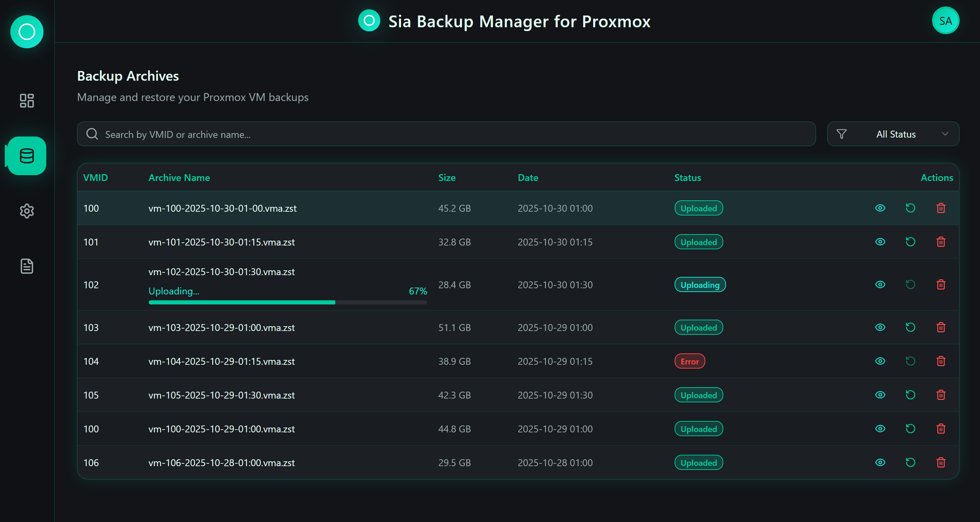
Task: Open the dashboard grid sidebar icon
Action: click(x=27, y=101)
